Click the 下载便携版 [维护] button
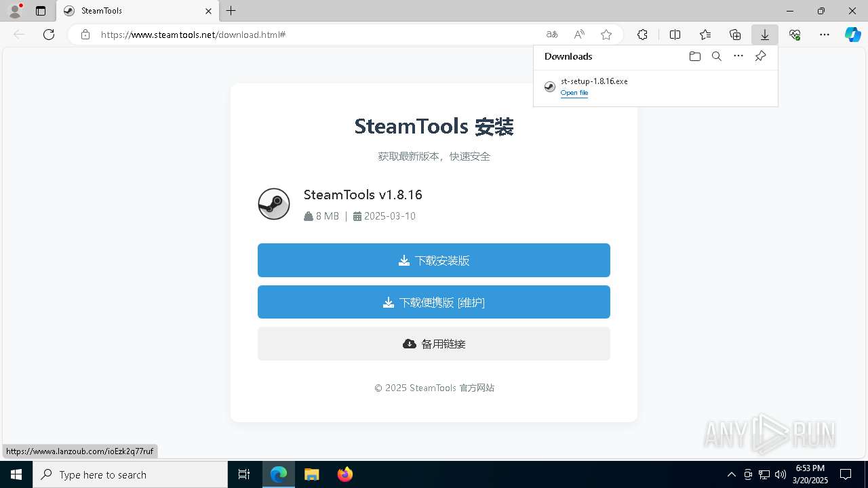The height and width of the screenshot is (488, 868). [434, 302]
